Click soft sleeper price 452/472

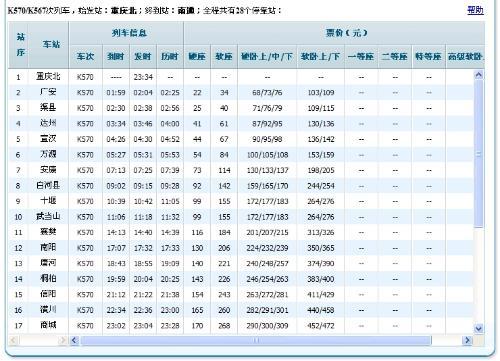(321, 326)
